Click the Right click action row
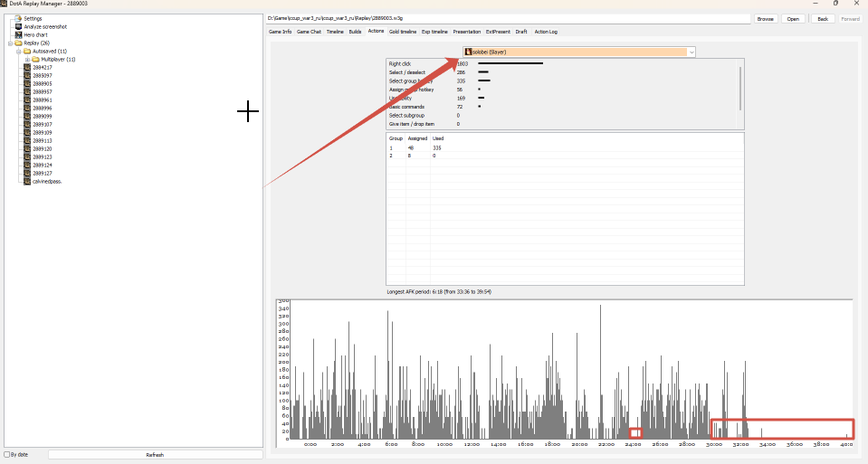Screen dimensions: 868x464 click(x=562, y=63)
